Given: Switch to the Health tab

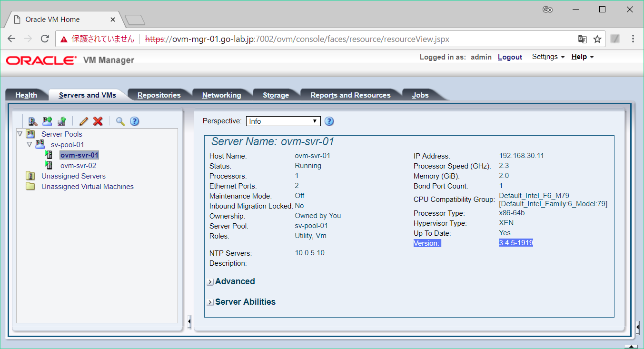Looking at the screenshot, I should (26, 95).
